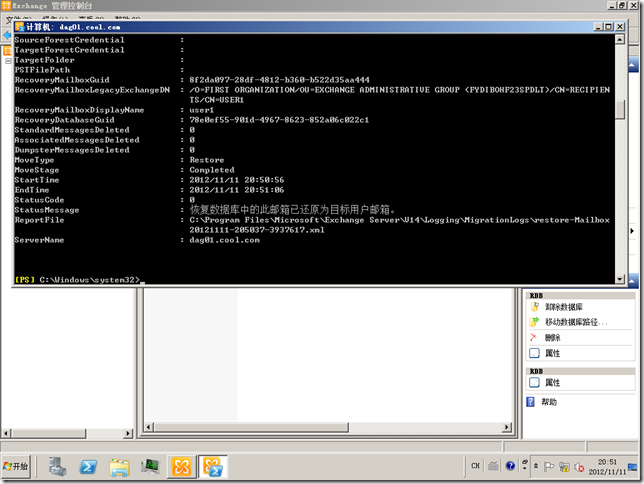The height and width of the screenshot is (484, 644).
Task: Switch to Exchange Management Console taskbar button
Action: pos(181,467)
